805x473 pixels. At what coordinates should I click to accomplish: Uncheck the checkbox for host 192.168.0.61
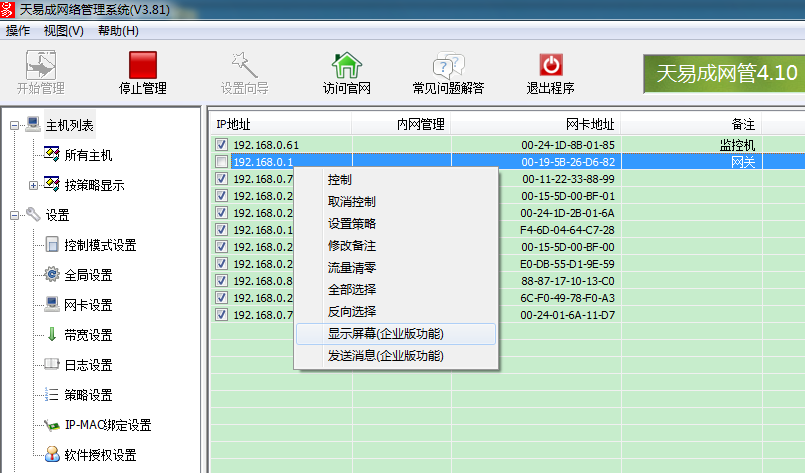222,145
